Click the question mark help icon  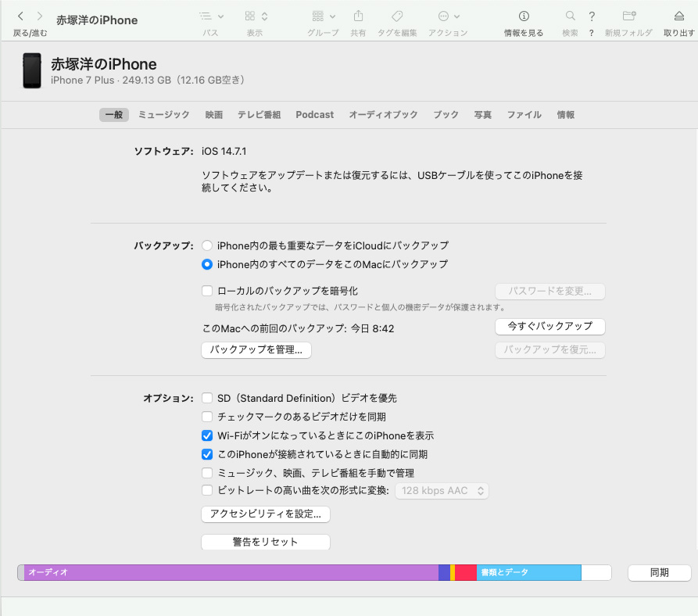click(x=592, y=17)
